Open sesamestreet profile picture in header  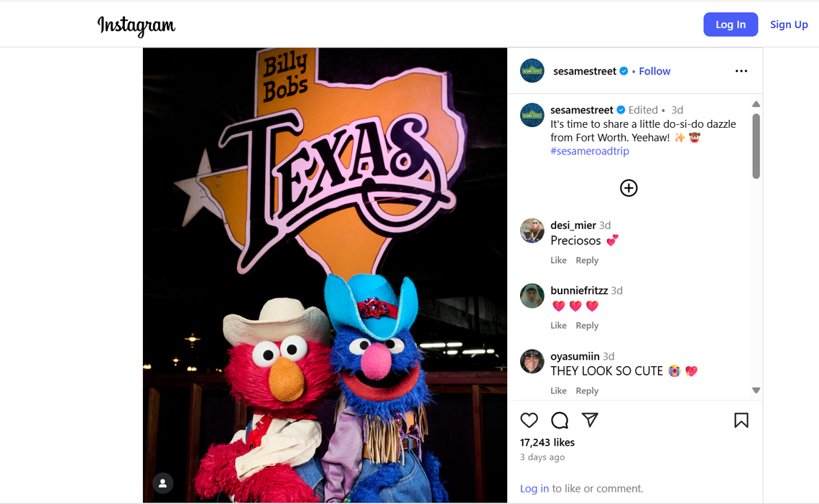pos(532,71)
